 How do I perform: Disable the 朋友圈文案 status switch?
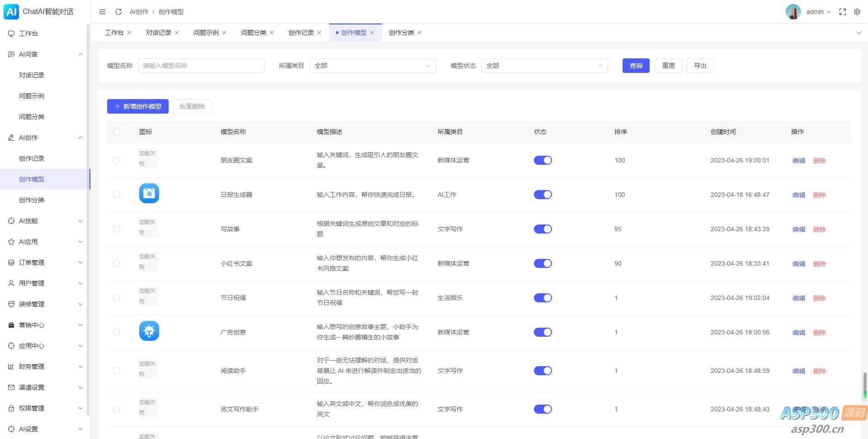pyautogui.click(x=542, y=160)
